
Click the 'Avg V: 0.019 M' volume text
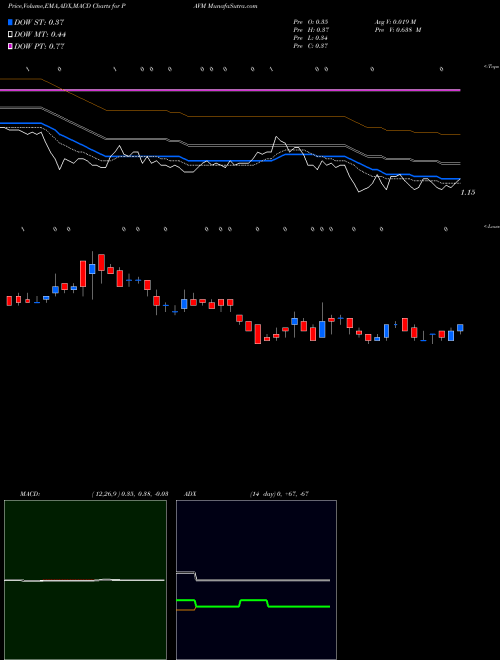(x=395, y=22)
